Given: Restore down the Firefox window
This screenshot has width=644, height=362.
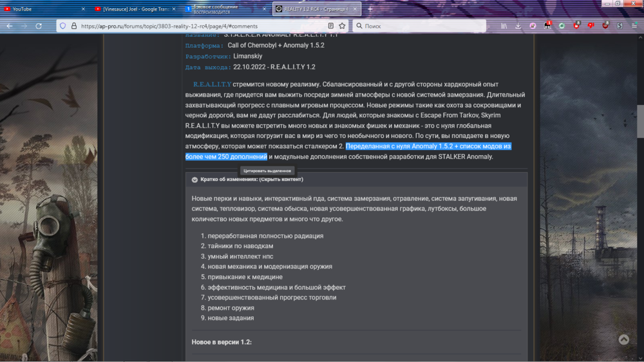Looking at the screenshot, I should tap(618, 3).
